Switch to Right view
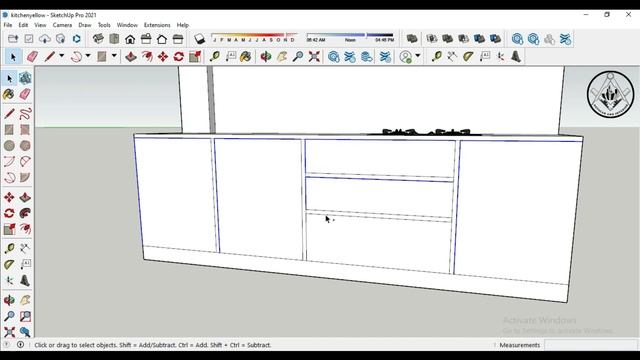The image size is (640, 360). 146,39
